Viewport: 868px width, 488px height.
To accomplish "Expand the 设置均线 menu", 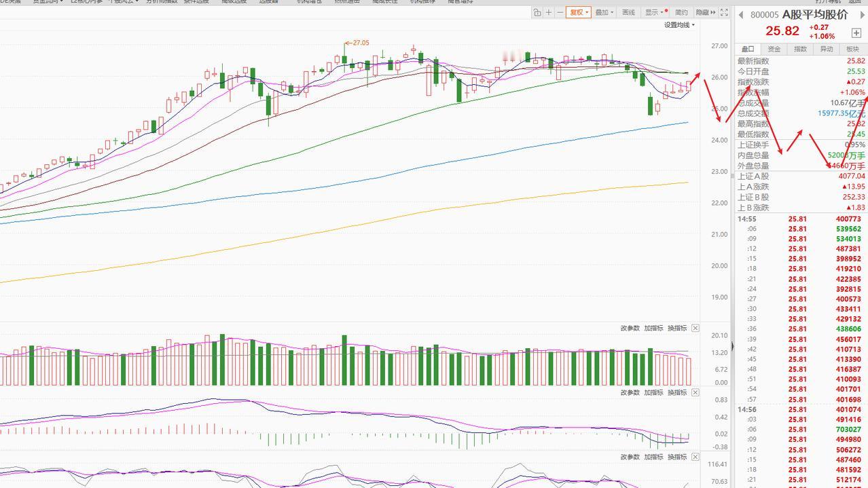I will pos(679,25).
